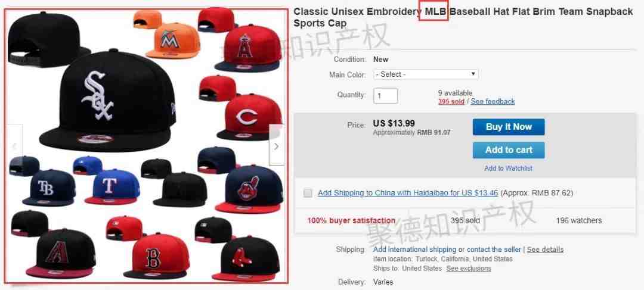Click the 395 sold link
Image resolution: width=644 pixels, height=290 pixels.
pos(451,101)
